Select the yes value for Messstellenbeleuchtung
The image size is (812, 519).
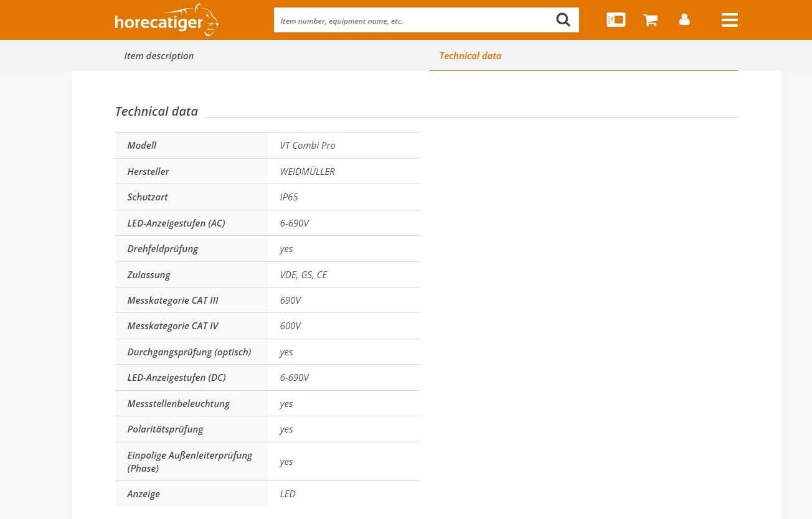[x=286, y=403]
